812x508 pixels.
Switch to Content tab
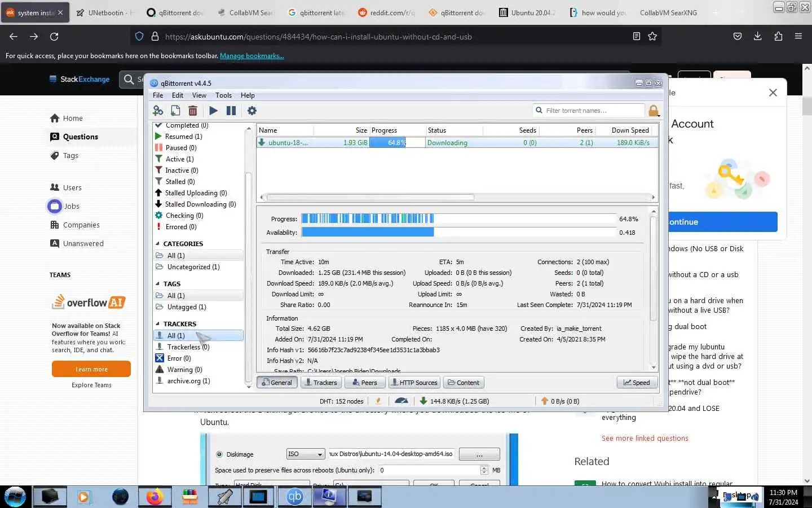[464, 383]
